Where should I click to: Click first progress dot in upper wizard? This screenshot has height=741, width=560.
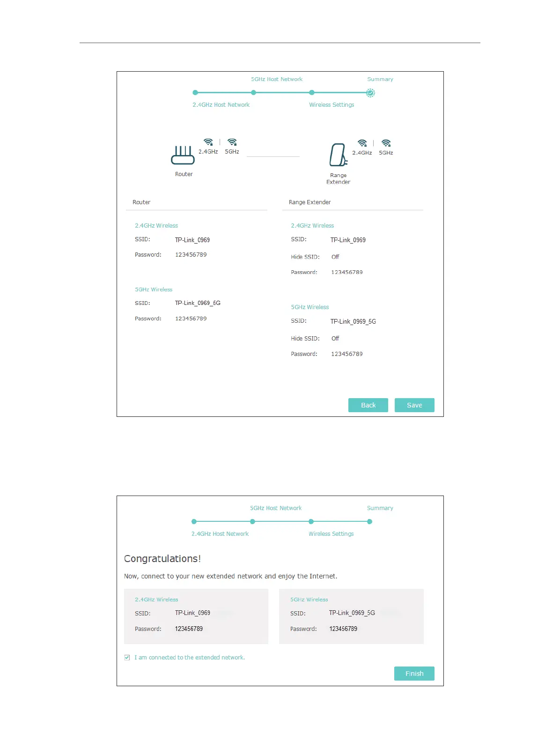click(195, 93)
